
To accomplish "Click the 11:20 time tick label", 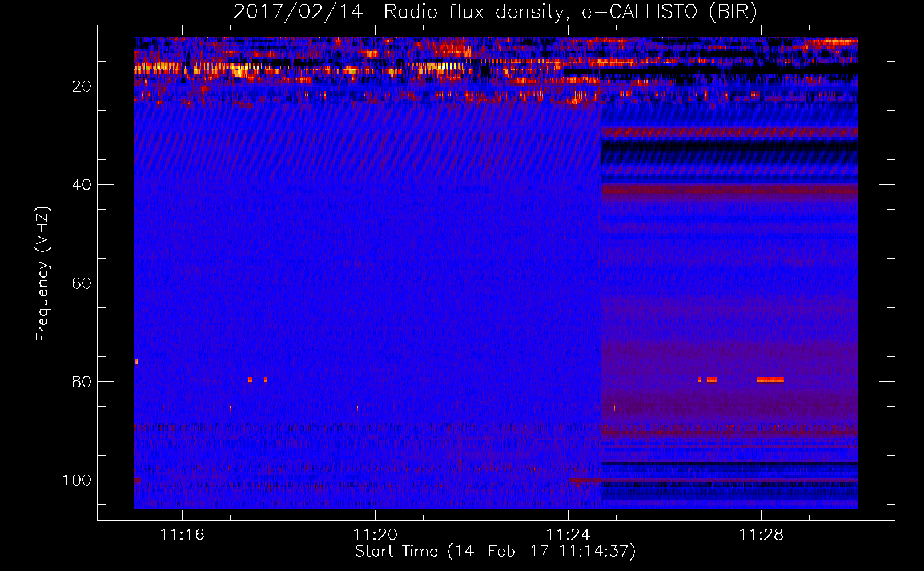I will click(x=375, y=535).
